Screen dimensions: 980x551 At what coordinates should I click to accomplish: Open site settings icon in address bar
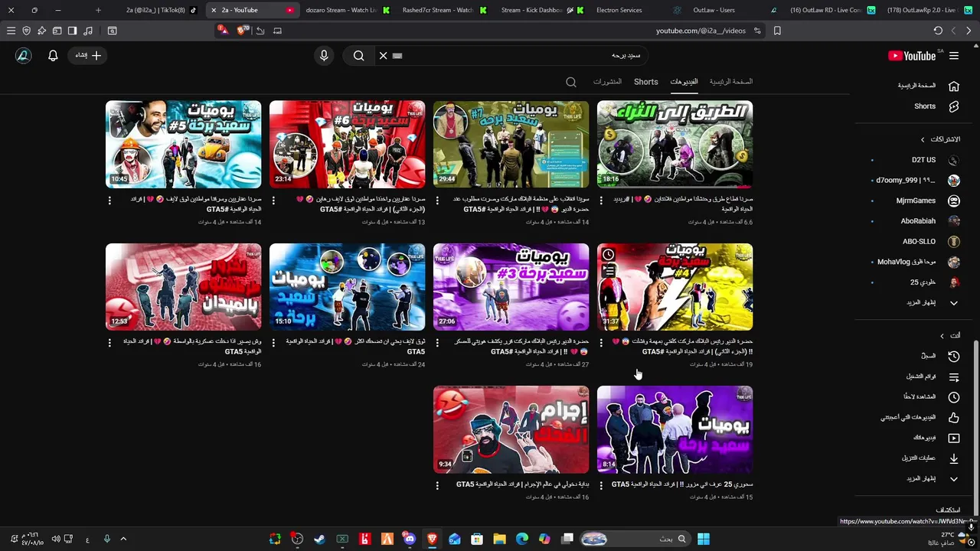click(x=757, y=31)
